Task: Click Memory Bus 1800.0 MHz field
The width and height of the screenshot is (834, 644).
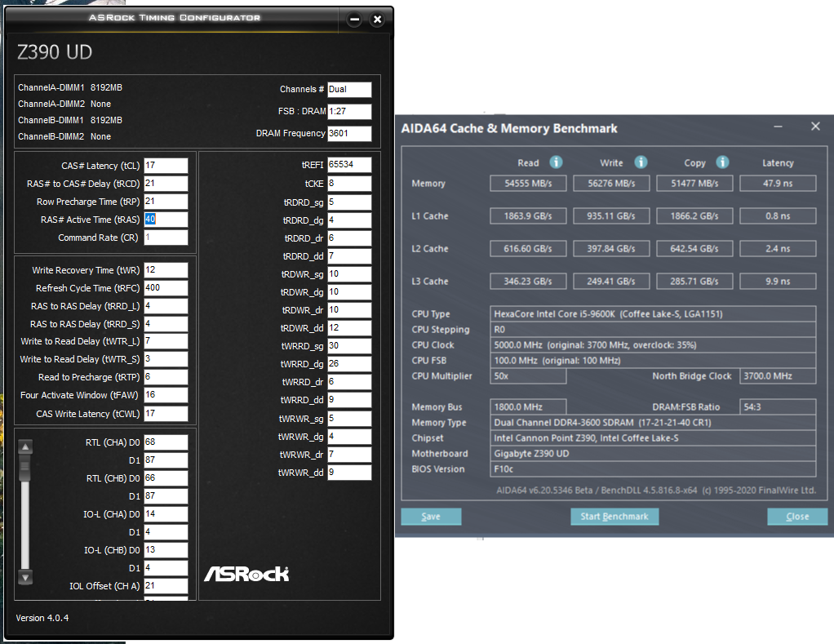Action: (528, 406)
